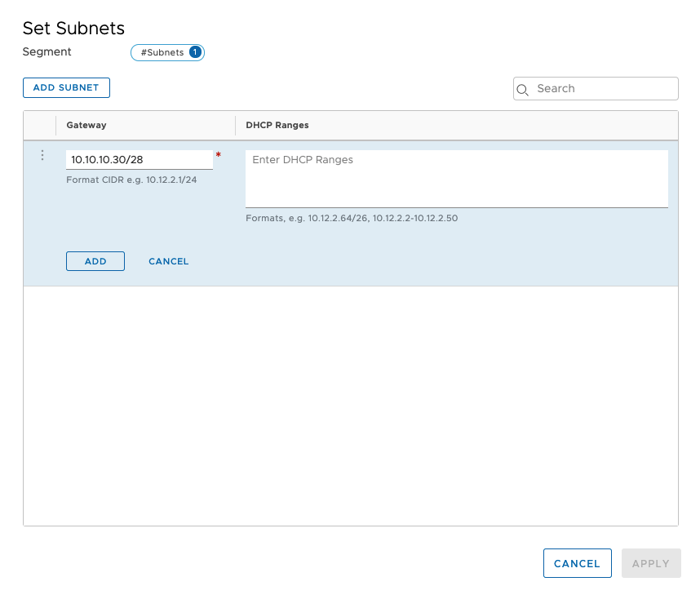Click the #Subnets tag label
700x595 pixels.
162,52
